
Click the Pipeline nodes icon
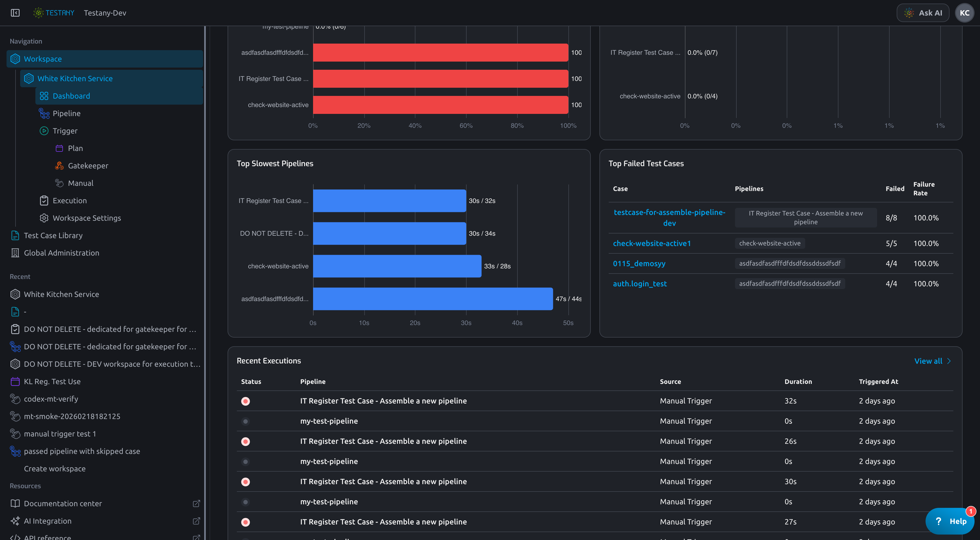(x=44, y=114)
